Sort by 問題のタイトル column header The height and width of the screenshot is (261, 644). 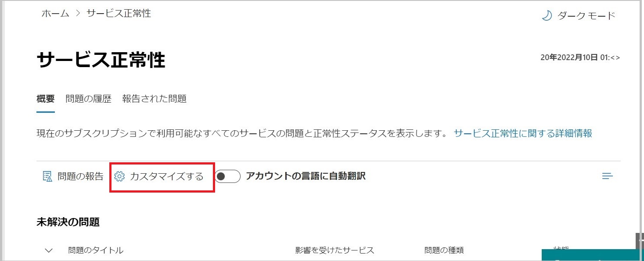tap(96, 250)
